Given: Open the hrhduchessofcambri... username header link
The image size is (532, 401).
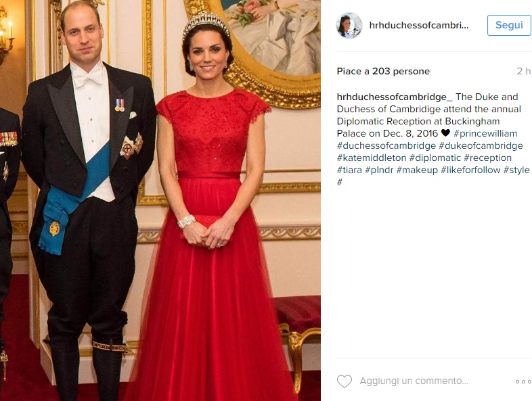Looking at the screenshot, I should tap(419, 26).
